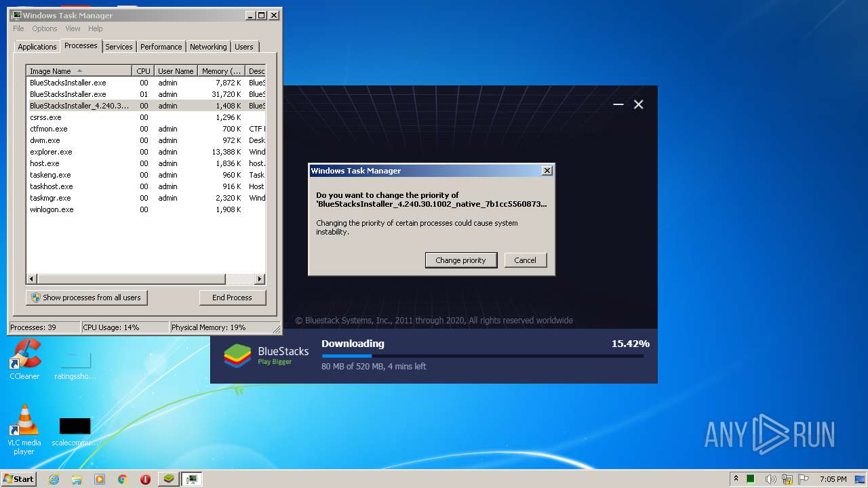
Task: Click the Task Manager CPU tray icon
Action: coord(751,479)
